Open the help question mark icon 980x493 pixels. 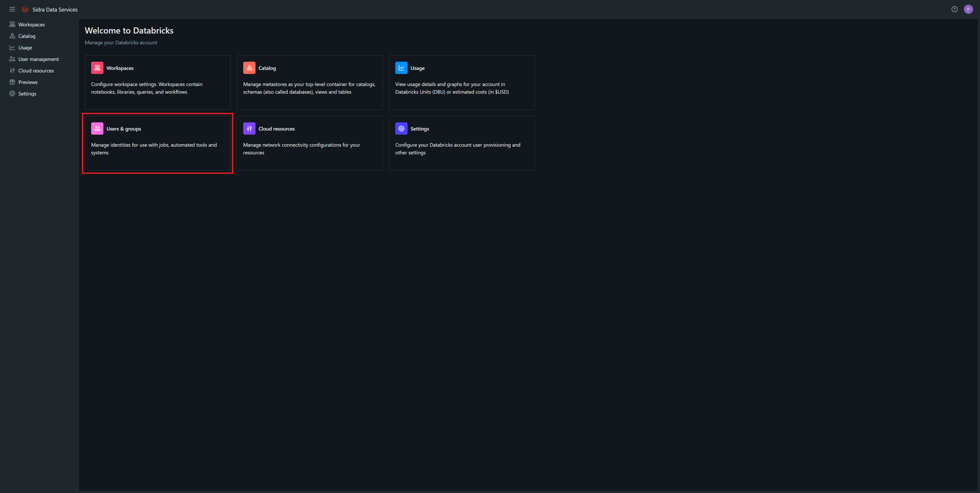(x=954, y=9)
